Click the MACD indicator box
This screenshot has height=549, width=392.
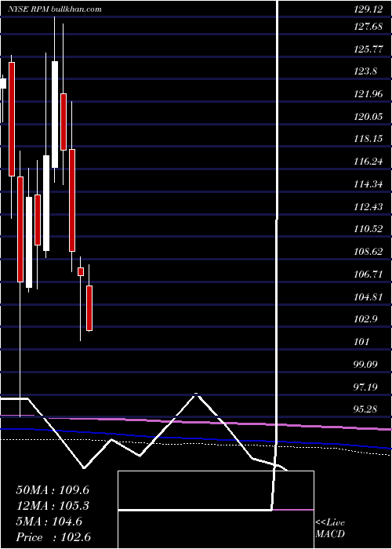[216, 510]
